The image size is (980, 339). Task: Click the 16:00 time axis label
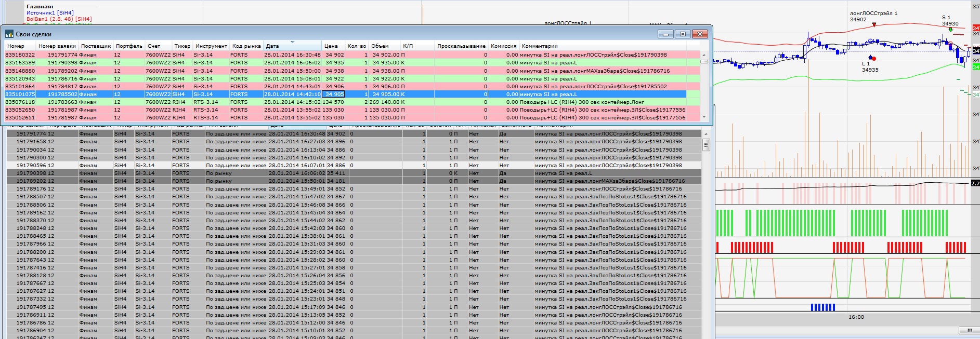856,317
